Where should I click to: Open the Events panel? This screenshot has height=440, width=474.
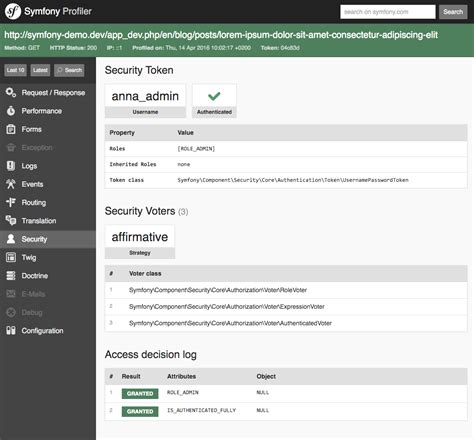pyautogui.click(x=48, y=184)
